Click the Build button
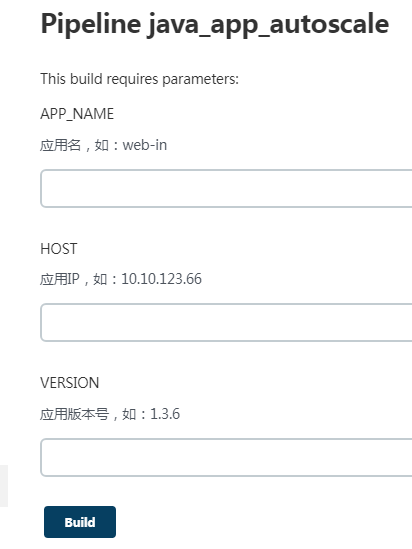The image size is (412, 549). 80,522
